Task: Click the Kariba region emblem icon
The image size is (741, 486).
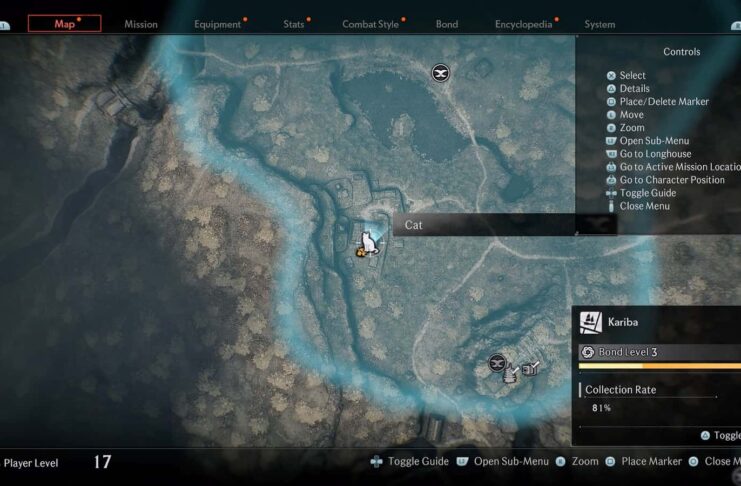Action: pos(591,322)
